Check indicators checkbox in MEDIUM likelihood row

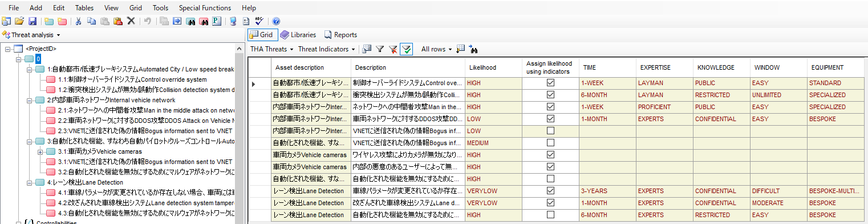550,143
